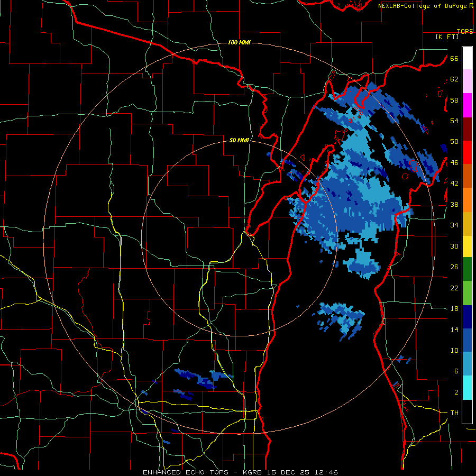Click the legend value "6"
Screen dimensions: 476x476
click(456, 371)
